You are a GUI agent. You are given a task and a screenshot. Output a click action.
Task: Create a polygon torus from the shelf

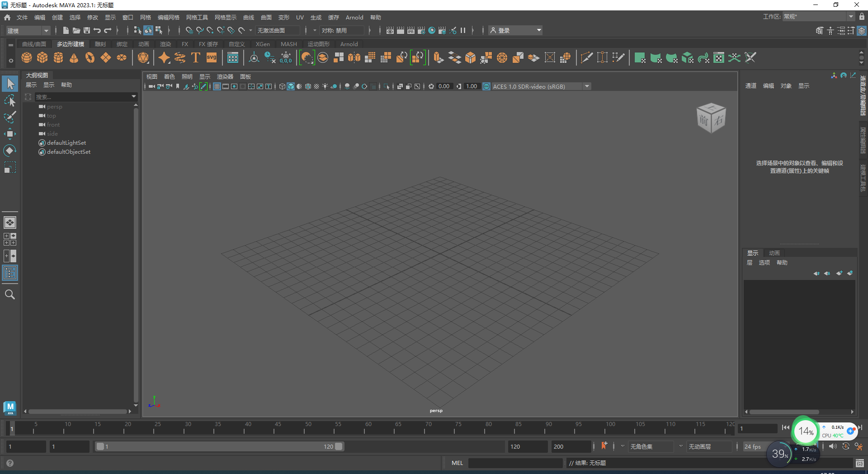89,57
